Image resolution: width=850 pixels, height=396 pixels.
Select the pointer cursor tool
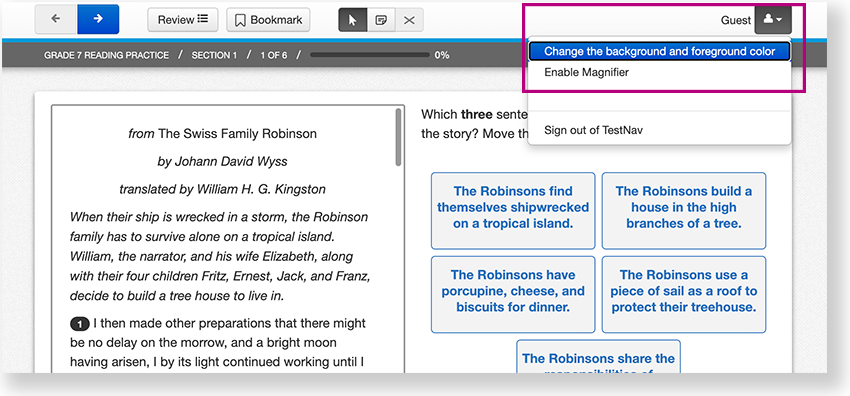(353, 20)
